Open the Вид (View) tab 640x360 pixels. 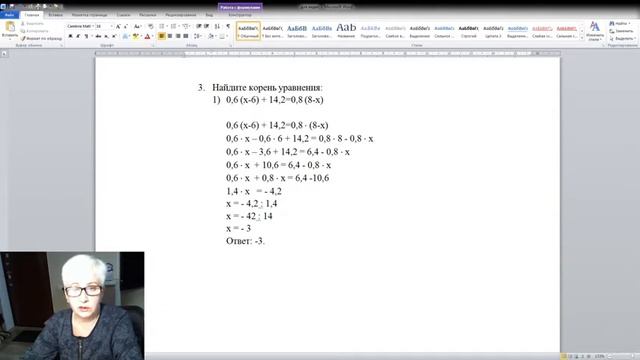[209, 15]
